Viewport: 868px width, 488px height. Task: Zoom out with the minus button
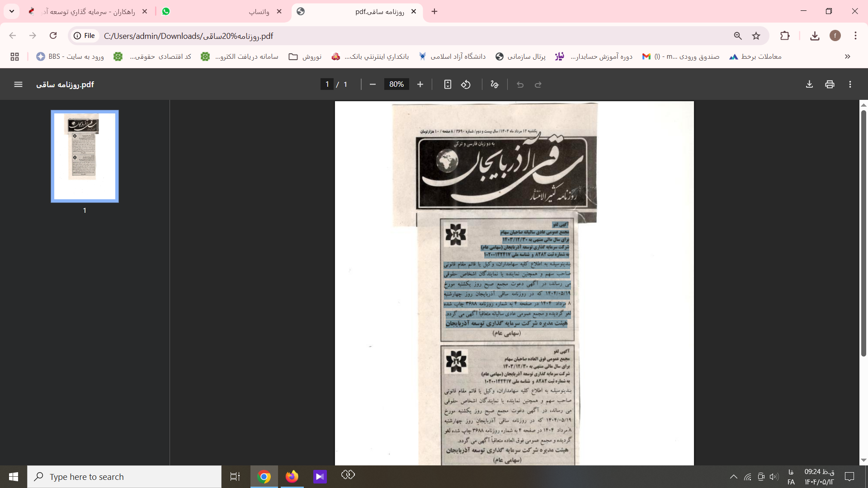373,84
